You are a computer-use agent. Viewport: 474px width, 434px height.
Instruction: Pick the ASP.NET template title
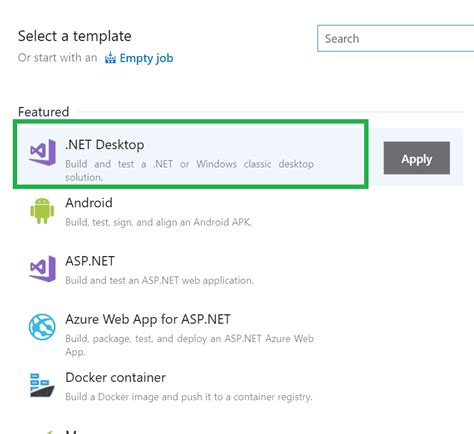[x=90, y=261]
